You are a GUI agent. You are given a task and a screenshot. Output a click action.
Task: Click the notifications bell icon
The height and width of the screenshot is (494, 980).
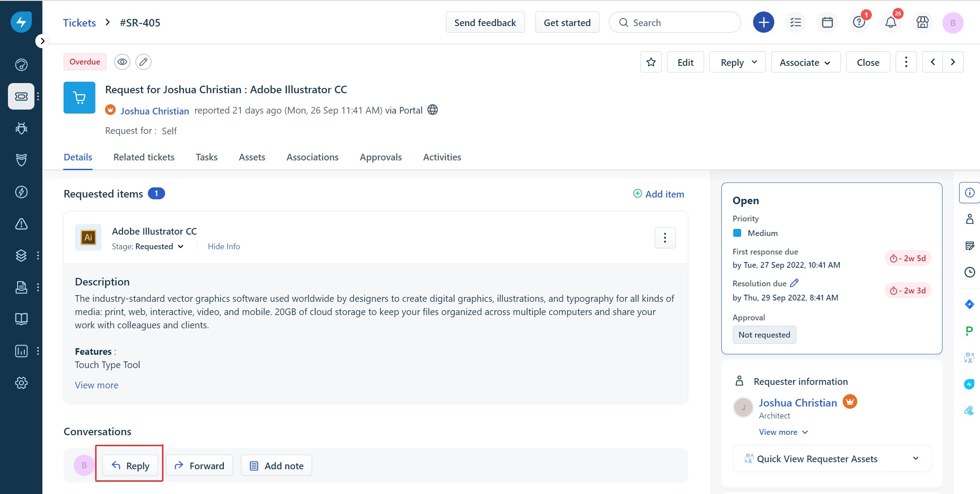[x=890, y=23]
